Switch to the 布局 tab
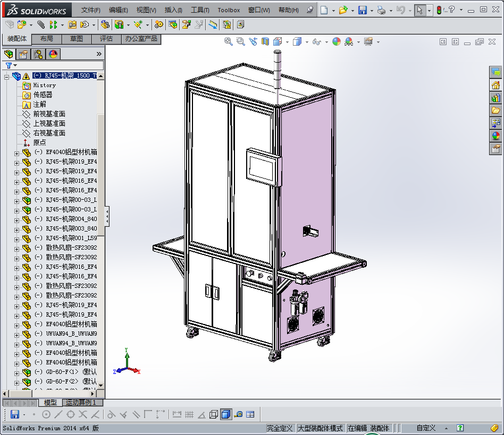Screen dimensions: 504x435 coord(47,39)
